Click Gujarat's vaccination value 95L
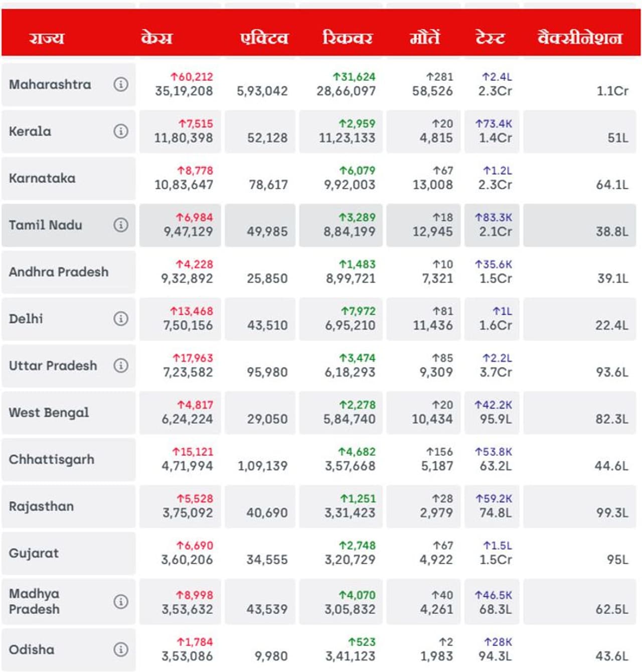 pyautogui.click(x=617, y=560)
